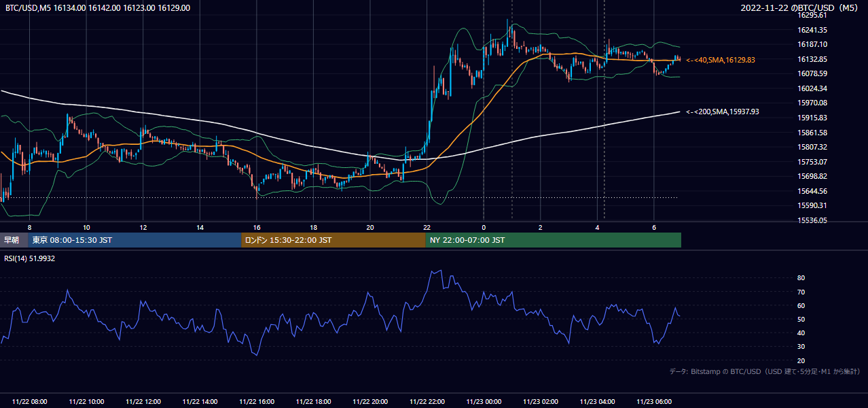
Task: Click hour tick 16 under the price chart
Action: [x=256, y=227]
